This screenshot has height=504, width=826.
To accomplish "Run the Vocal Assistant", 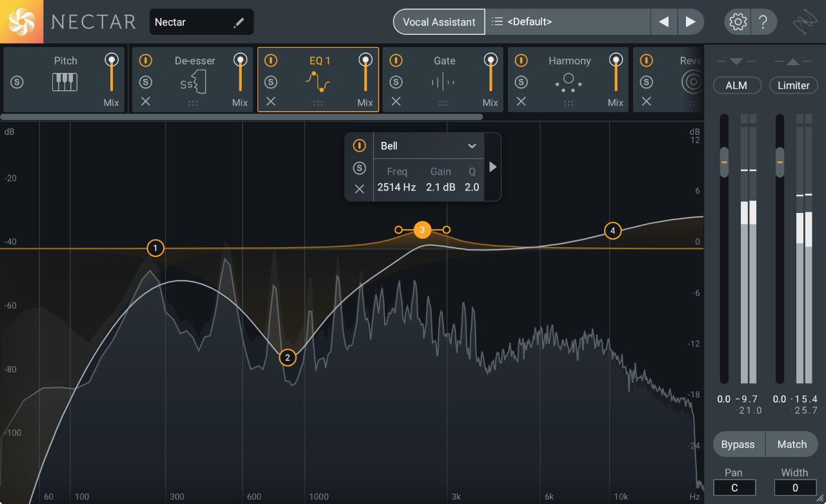I will [x=439, y=21].
